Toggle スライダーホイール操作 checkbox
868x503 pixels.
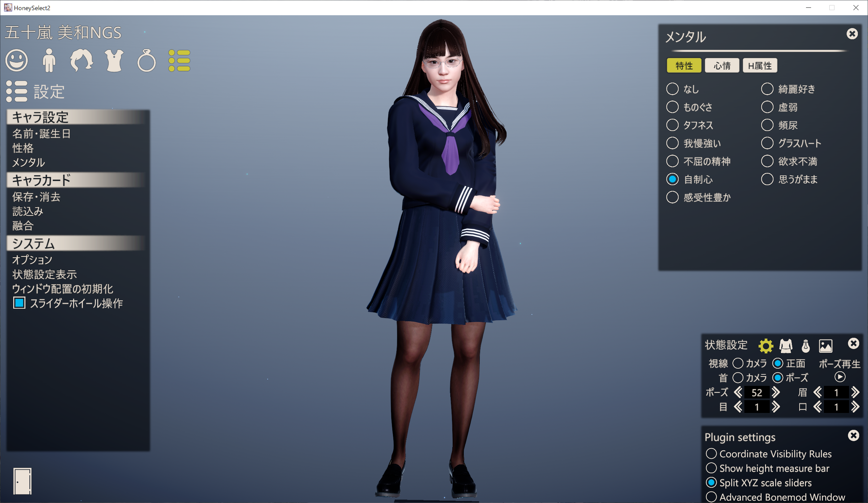click(x=19, y=303)
